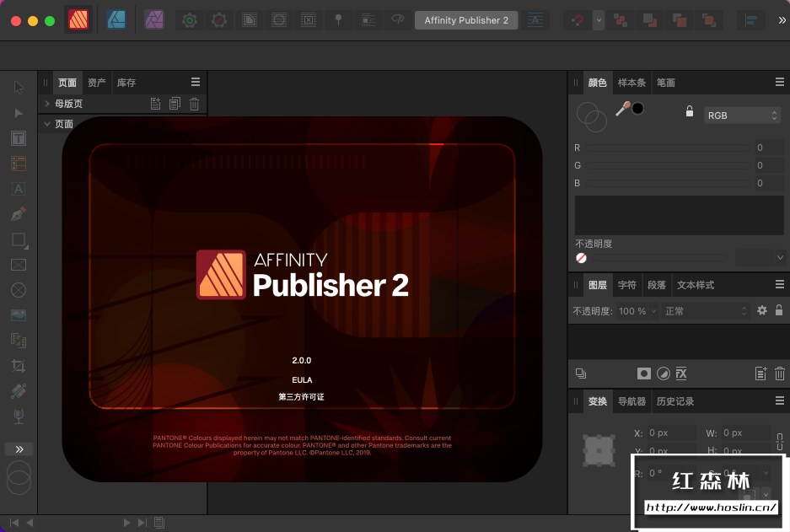Open the layer effects fx icon
Screen dimensions: 790x532
point(681,373)
